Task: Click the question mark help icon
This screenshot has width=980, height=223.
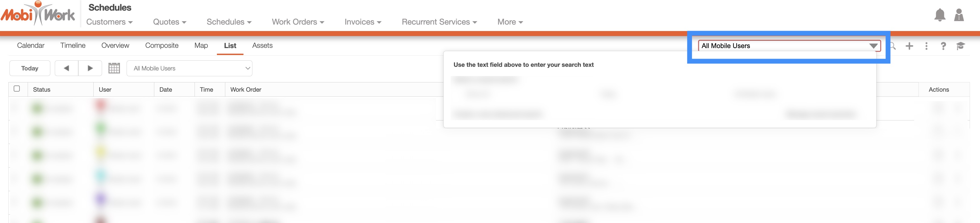Action: point(943,46)
